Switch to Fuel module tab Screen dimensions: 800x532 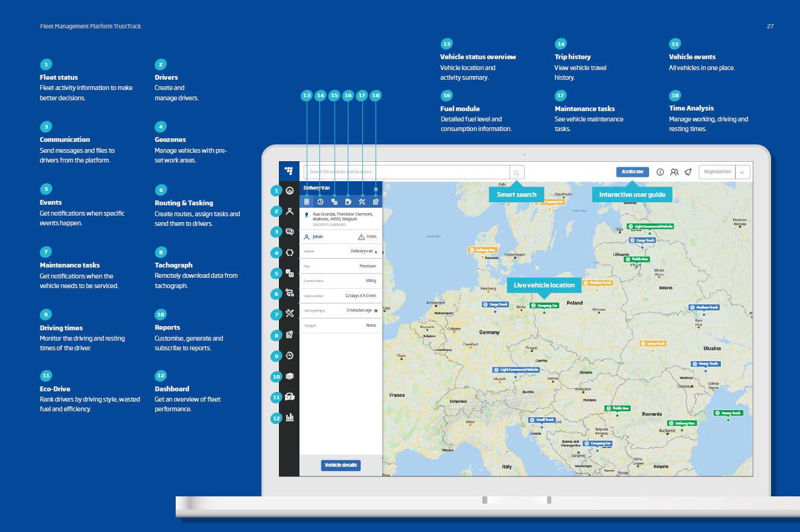coord(348,202)
